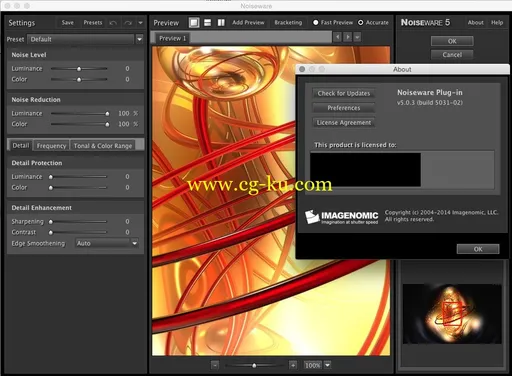Image resolution: width=512 pixels, height=376 pixels.
Task: Open the Help menu in Noiseware header
Action: (x=497, y=23)
